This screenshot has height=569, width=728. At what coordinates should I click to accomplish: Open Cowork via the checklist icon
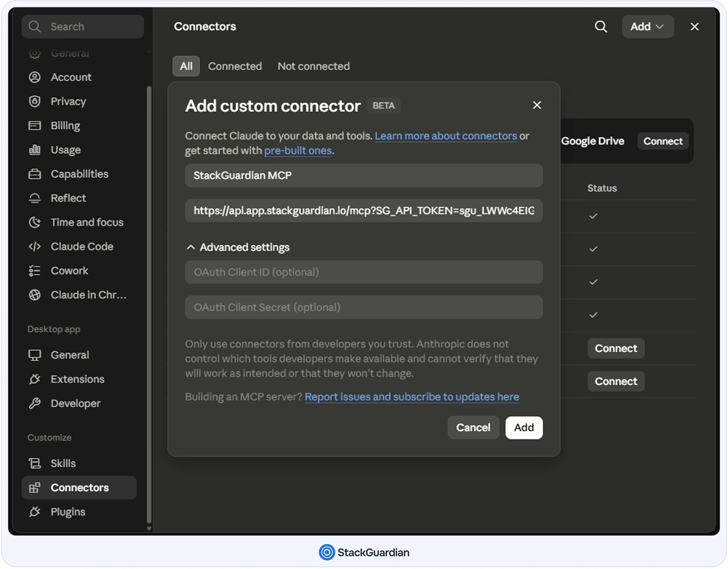[x=35, y=270]
